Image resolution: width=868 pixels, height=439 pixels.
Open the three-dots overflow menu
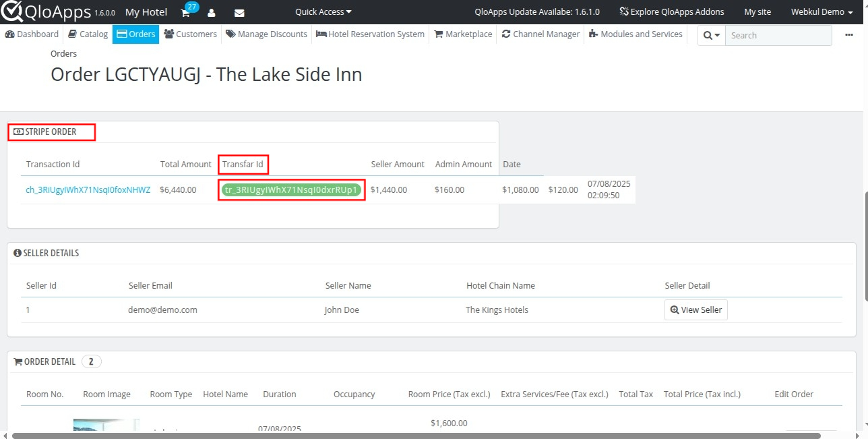[848, 34]
